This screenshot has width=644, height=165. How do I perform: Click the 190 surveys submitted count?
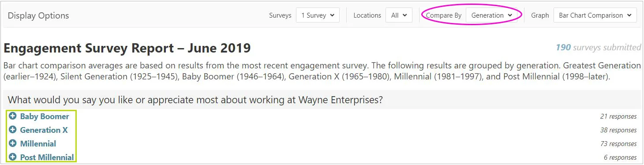598,47
